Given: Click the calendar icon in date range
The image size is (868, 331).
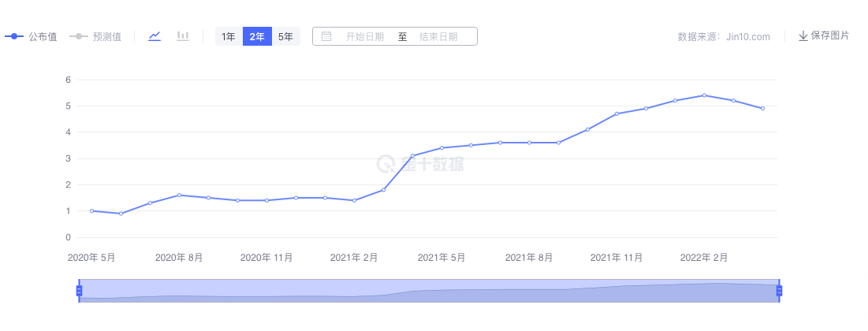Looking at the screenshot, I should tap(326, 36).
